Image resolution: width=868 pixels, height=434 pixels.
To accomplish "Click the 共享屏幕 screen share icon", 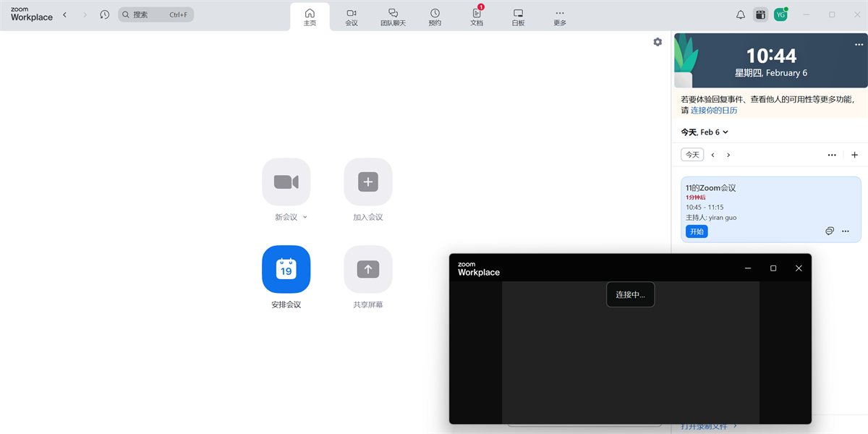I will click(367, 268).
